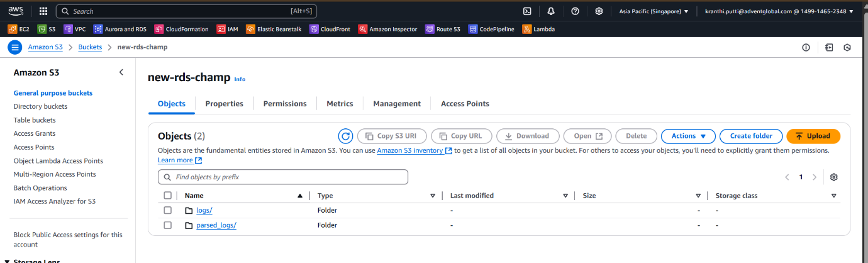Open the AWS home logo
This screenshot has height=263, width=868.
[16, 11]
